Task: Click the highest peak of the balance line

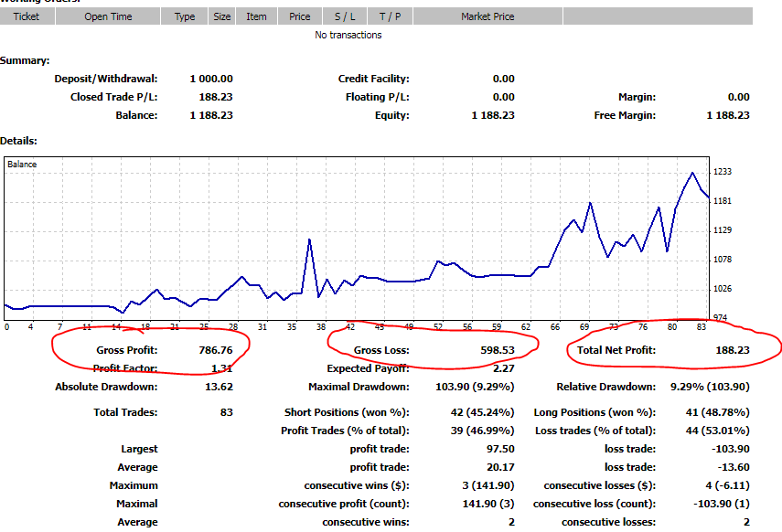Action: click(x=692, y=173)
